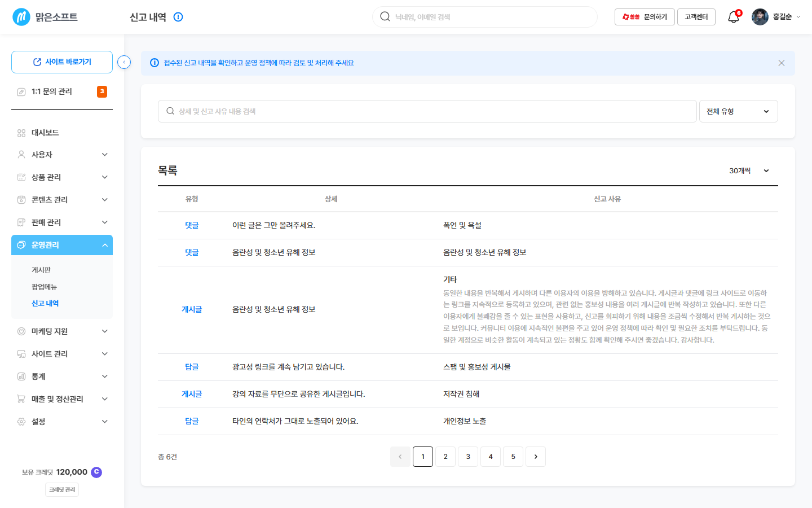Image resolution: width=812 pixels, height=508 pixels.
Task: Go to page 5
Action: 513,457
